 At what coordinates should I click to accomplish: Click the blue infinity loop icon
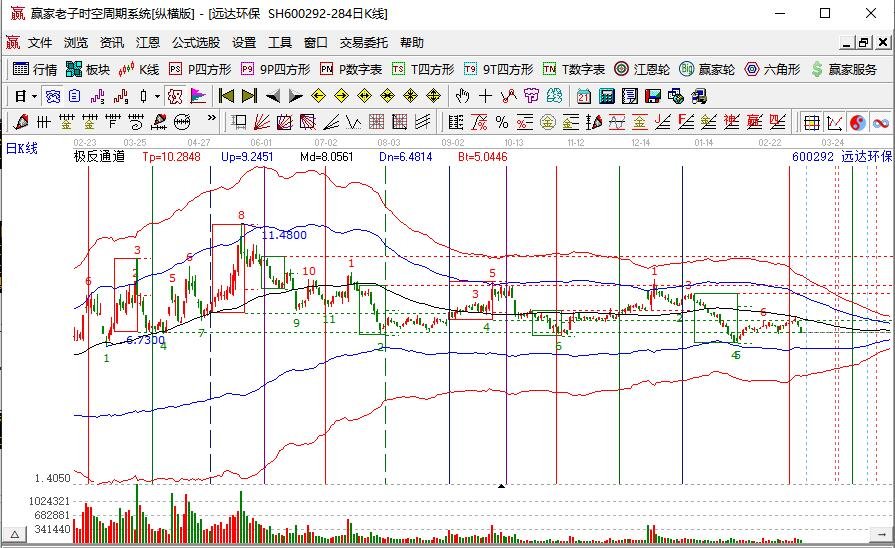click(x=881, y=122)
